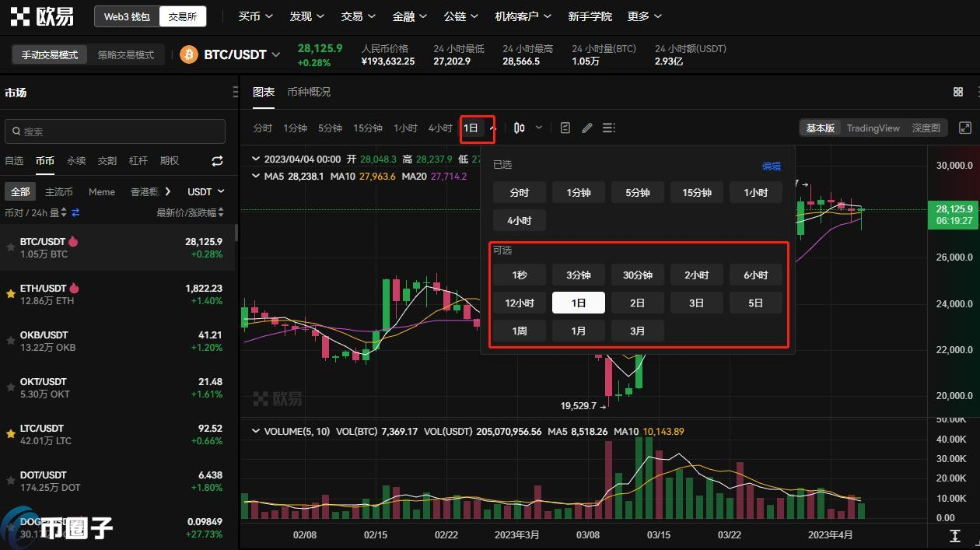Viewport: 980px width, 550px height.
Task: Open the 机构客户 dropdown menu
Action: coord(523,16)
